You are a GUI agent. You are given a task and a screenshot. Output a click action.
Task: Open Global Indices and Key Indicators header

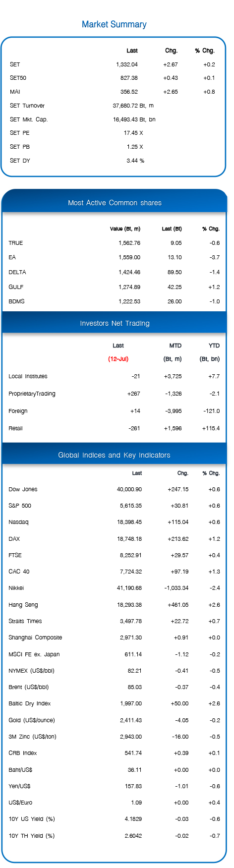114,455
